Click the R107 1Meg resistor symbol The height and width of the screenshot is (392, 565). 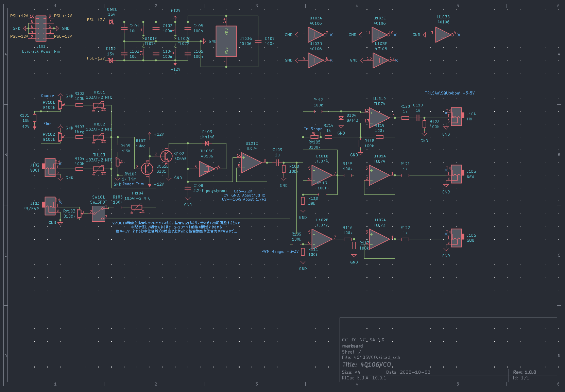[x=150, y=143]
